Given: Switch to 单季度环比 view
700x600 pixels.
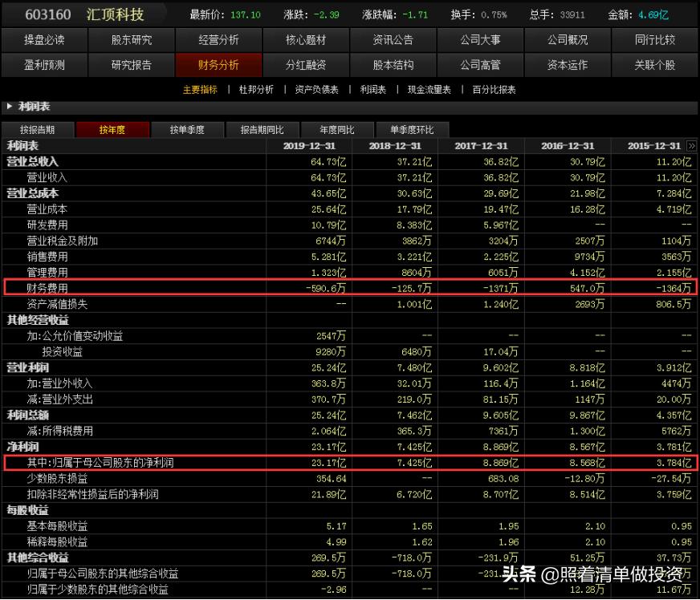Looking at the screenshot, I should coord(412,130).
